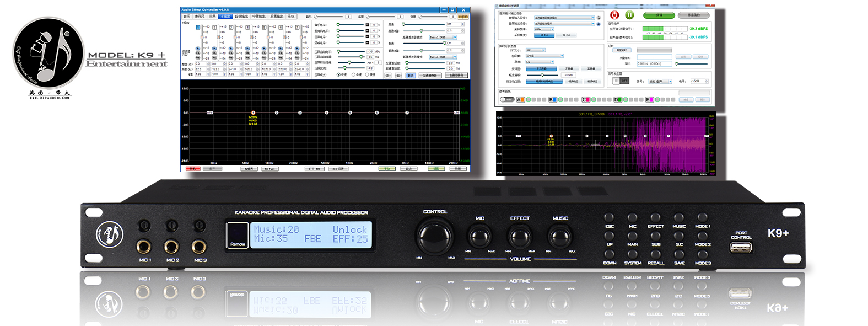Click the EQ Pass button
Viewport: 868px width, 326px height.
(269, 169)
